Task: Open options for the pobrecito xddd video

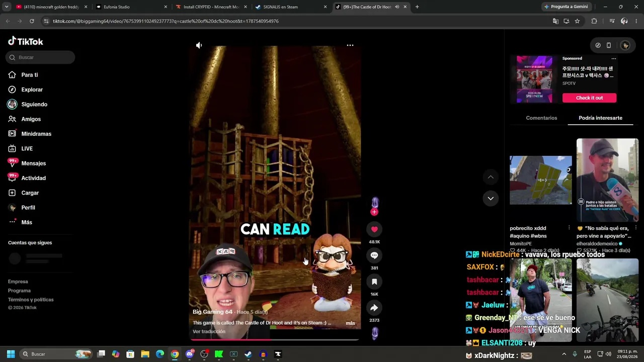Action: (569, 228)
